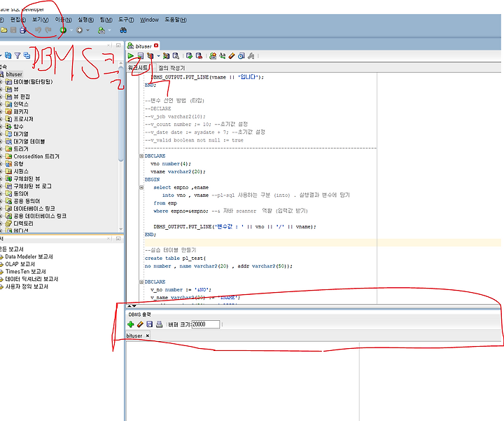504x421 pixels.
Task: Click the binoculars Find DB Object icon
Action: (x=123, y=30)
